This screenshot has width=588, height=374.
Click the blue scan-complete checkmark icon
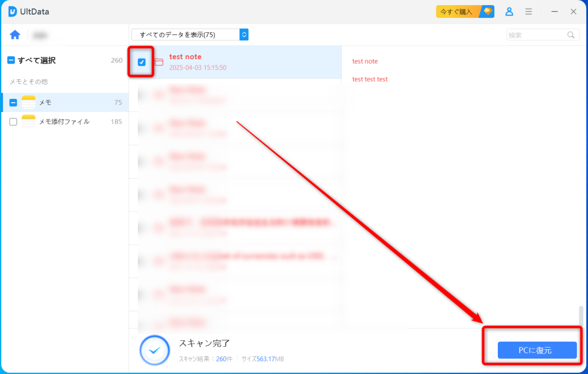click(x=154, y=350)
